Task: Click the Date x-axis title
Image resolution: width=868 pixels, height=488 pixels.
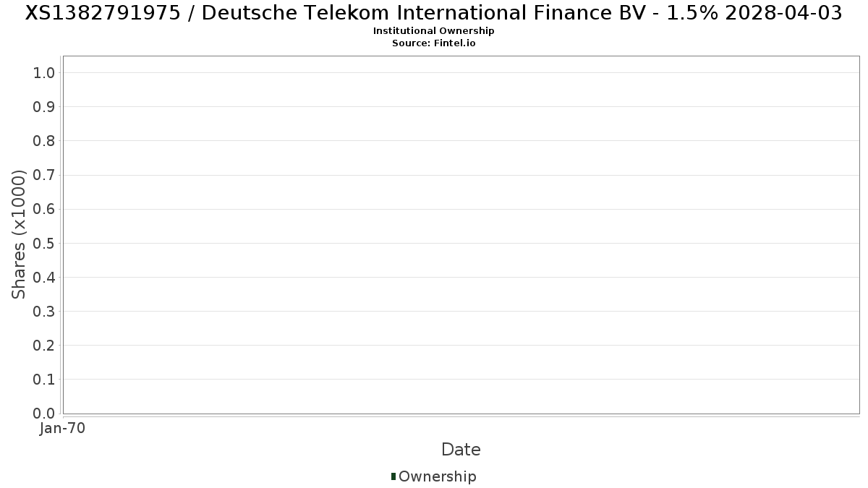Action: (x=461, y=450)
